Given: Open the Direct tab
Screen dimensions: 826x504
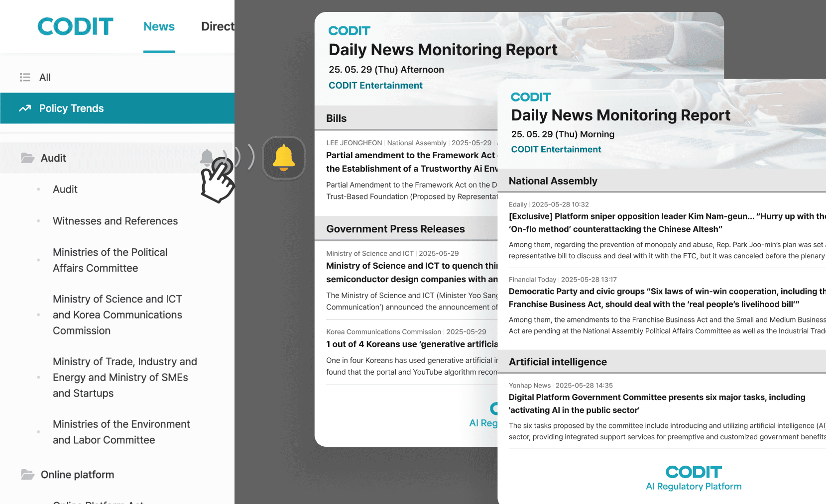Looking at the screenshot, I should (x=218, y=26).
